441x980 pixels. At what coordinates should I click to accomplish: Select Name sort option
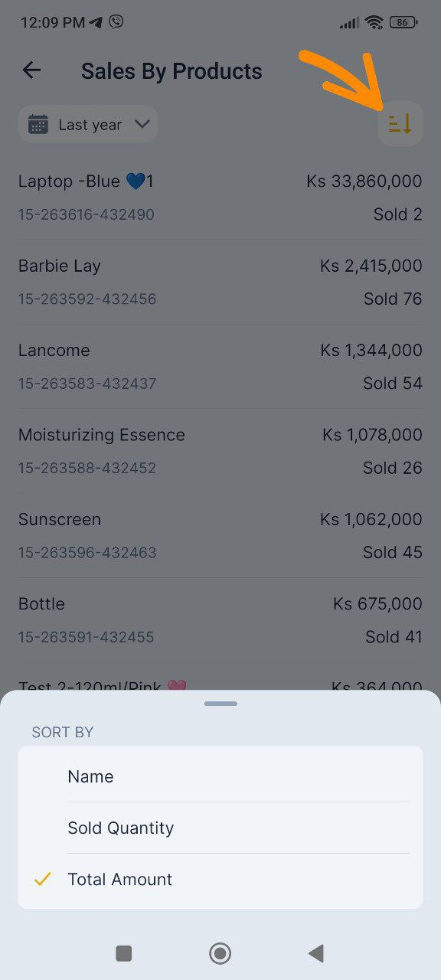(220, 776)
